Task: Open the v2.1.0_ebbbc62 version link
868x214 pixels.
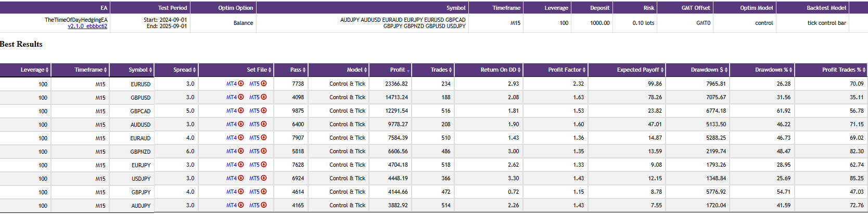Action: (x=87, y=26)
